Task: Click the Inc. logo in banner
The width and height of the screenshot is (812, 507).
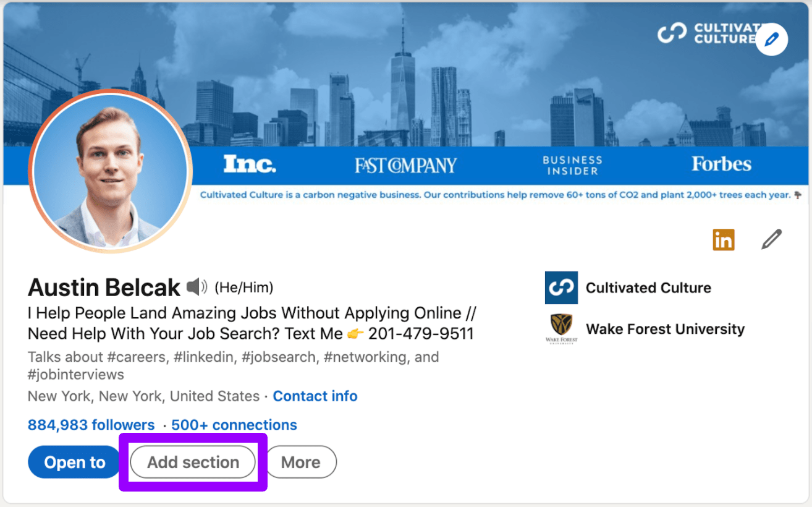Action: 250,164
